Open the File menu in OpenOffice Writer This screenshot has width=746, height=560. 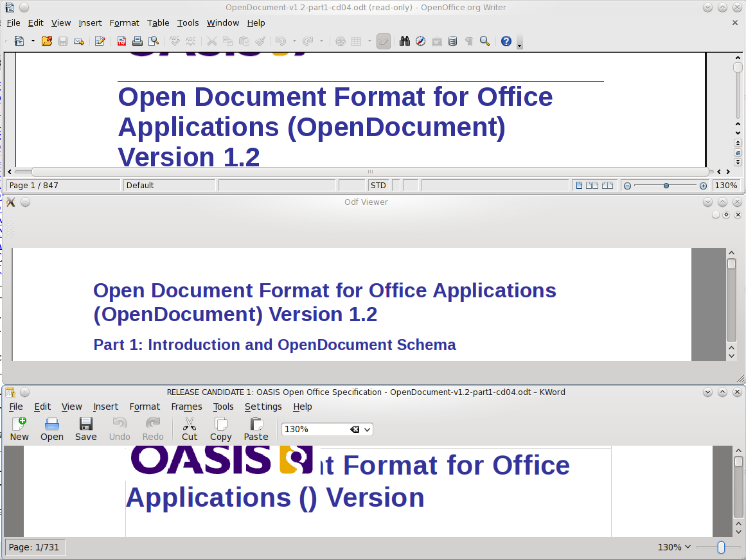(13, 23)
